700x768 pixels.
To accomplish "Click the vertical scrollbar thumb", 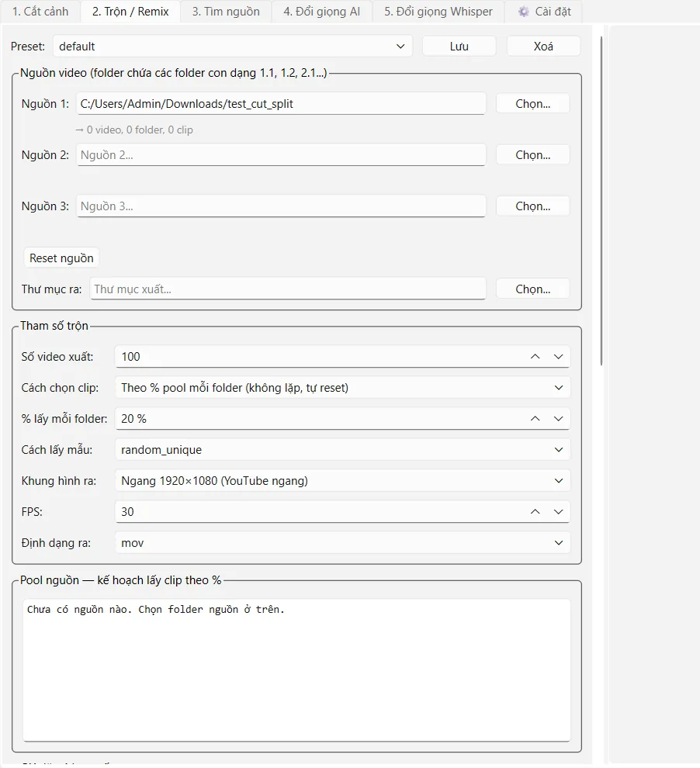I will click(601, 201).
